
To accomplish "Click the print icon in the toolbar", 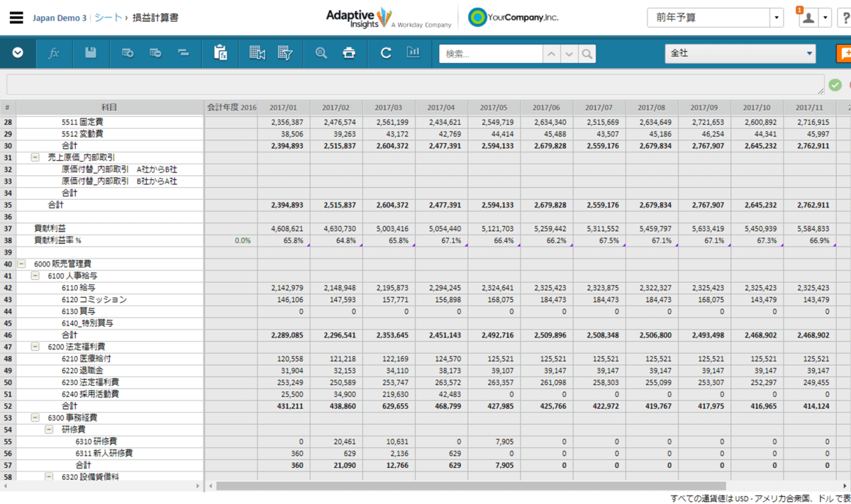I will tap(349, 53).
